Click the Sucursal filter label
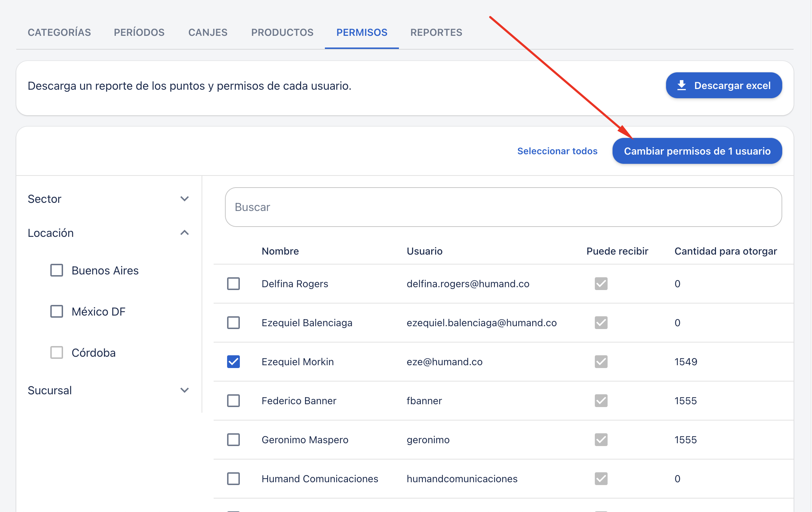 [50, 390]
